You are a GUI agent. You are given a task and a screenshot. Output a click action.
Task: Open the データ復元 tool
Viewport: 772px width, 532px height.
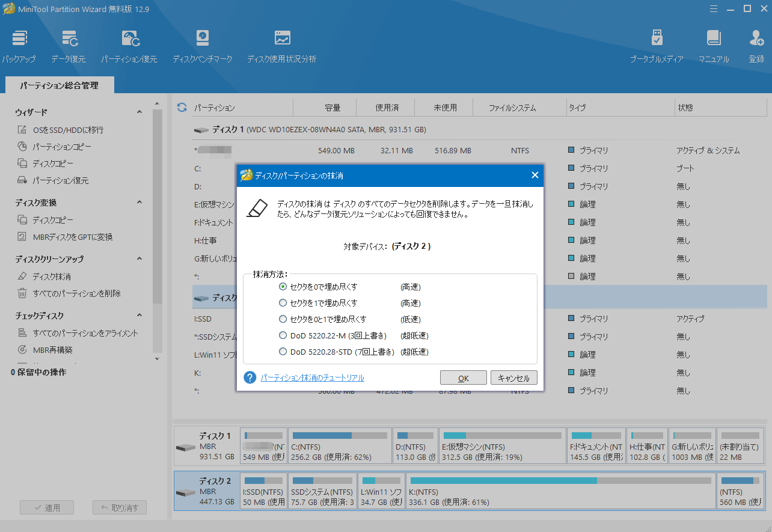(x=69, y=46)
